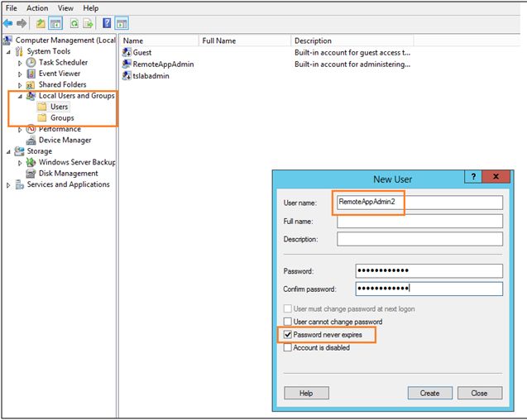Check User cannot change password
Viewport: 527px width, 420px height.
[288, 322]
